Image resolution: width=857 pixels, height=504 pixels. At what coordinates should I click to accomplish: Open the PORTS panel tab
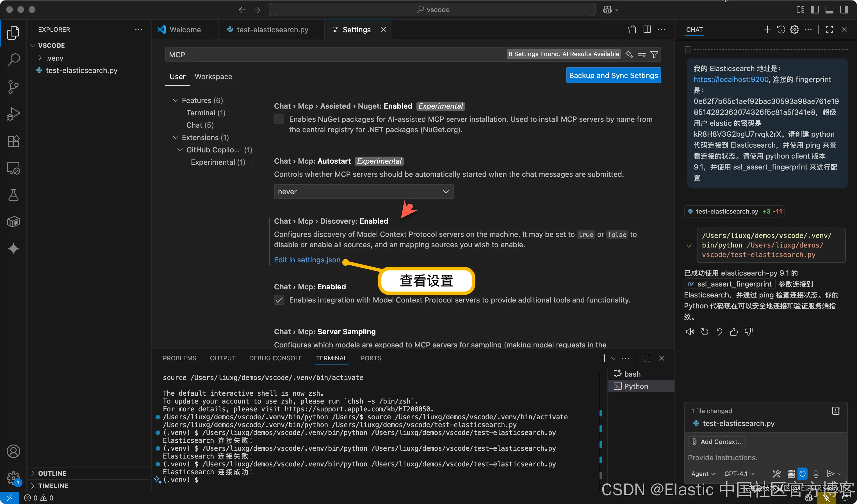(371, 358)
